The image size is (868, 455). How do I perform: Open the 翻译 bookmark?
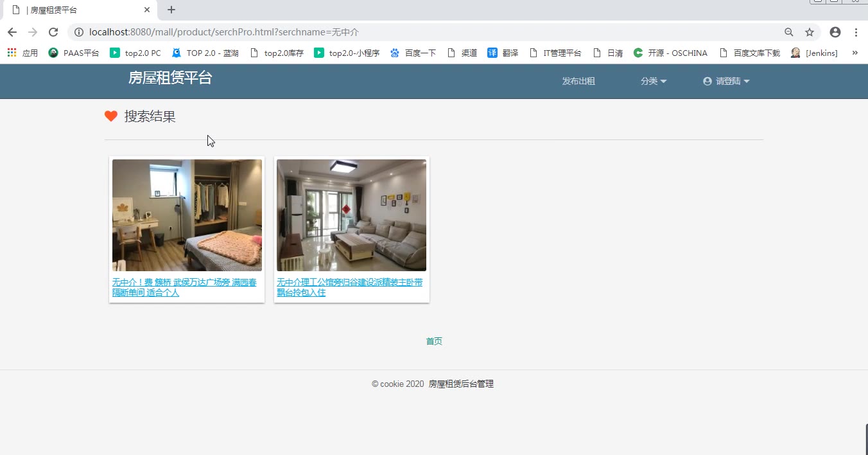[503, 53]
